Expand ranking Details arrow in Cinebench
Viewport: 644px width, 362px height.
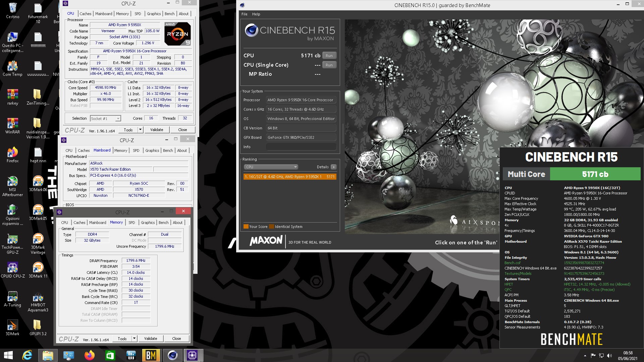pyautogui.click(x=334, y=167)
